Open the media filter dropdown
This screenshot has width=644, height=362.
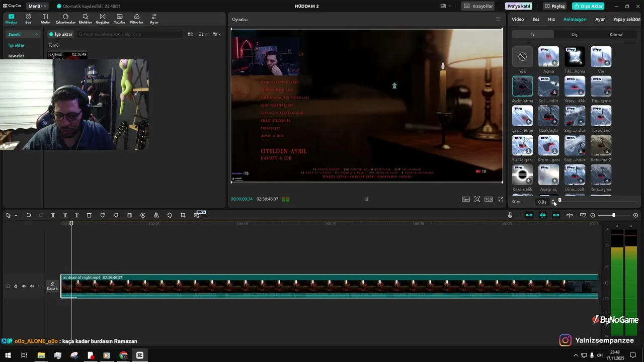click(x=216, y=34)
